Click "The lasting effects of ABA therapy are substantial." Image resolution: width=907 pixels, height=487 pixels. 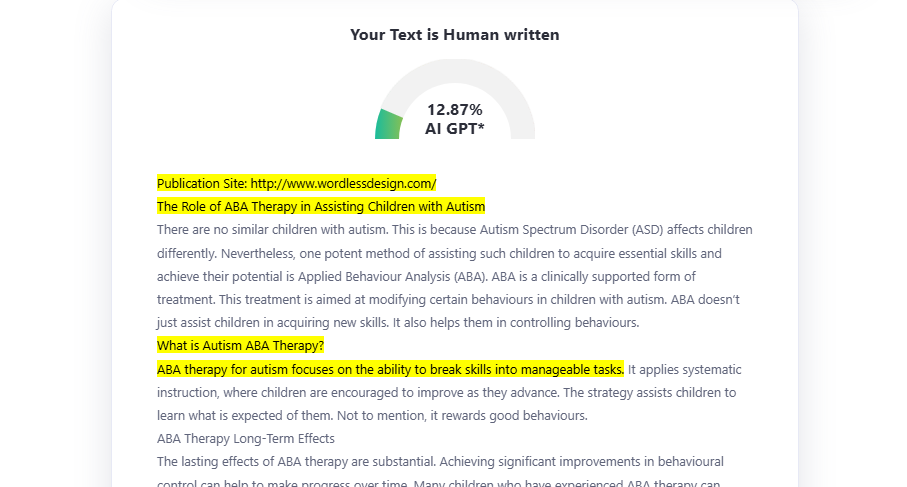300,462
